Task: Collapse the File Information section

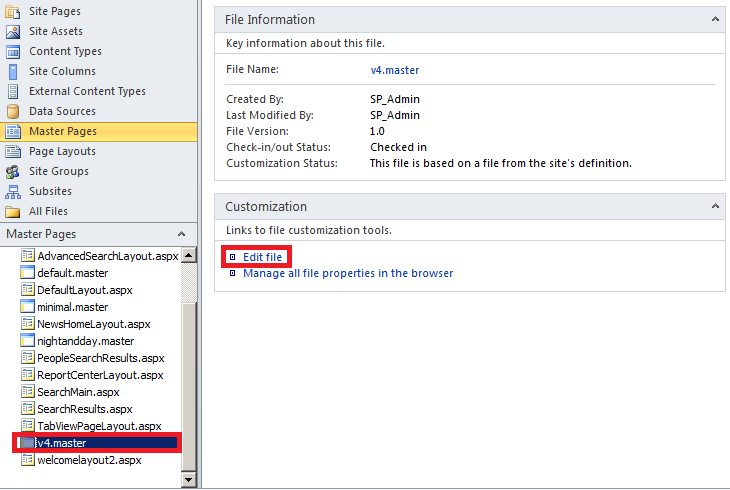Action: tap(715, 19)
